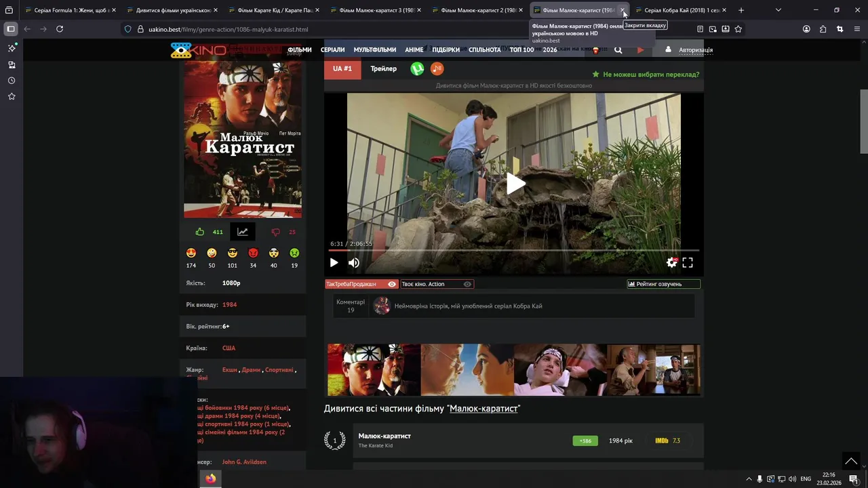This screenshot has width=868, height=488.
Task: Enter fullscreen mode in video player
Action: pyautogui.click(x=688, y=262)
